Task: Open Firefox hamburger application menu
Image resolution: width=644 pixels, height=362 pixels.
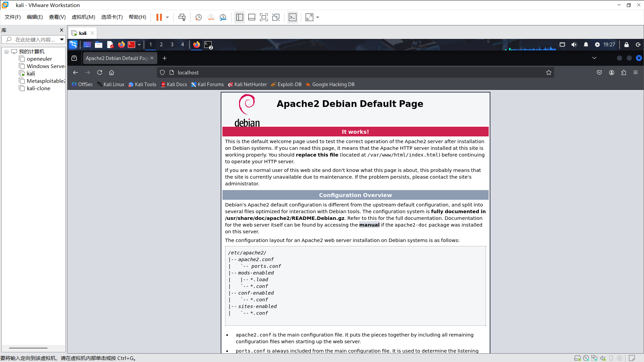Action: 636,72
